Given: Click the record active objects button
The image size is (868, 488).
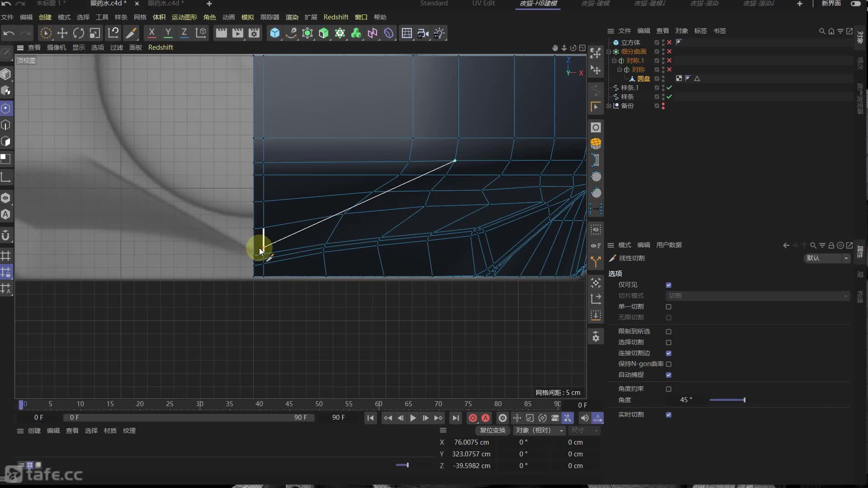Looking at the screenshot, I should [472, 418].
